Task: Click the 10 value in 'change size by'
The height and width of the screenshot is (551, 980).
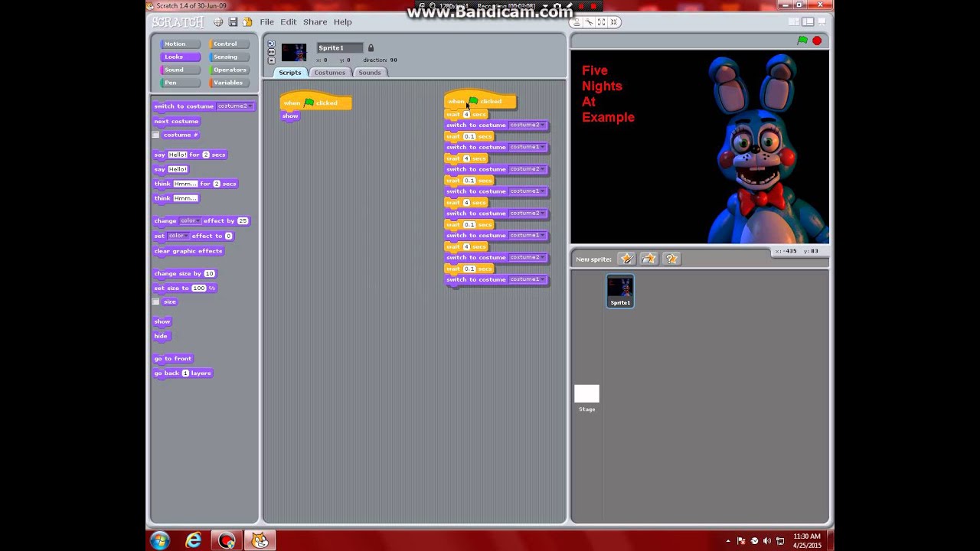Action: click(x=210, y=273)
